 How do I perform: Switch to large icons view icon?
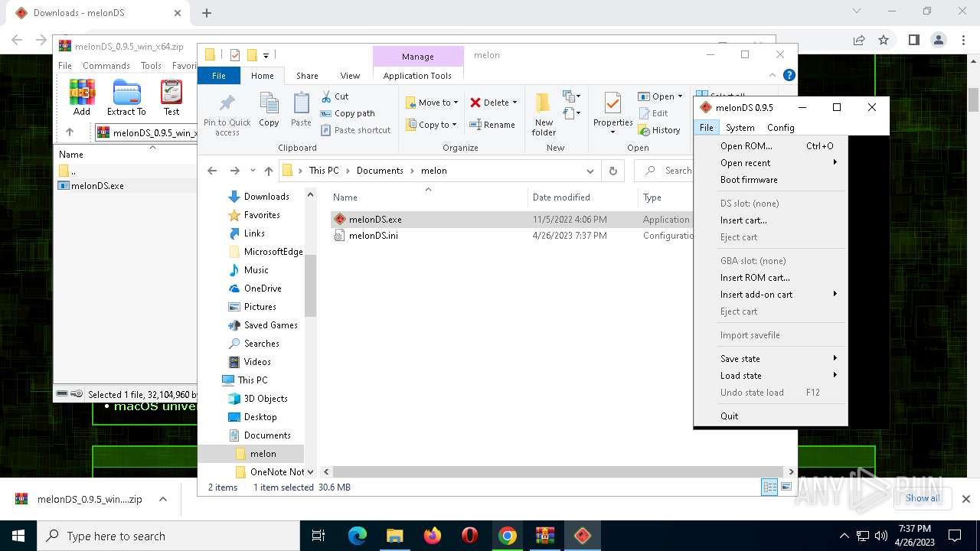coord(786,487)
